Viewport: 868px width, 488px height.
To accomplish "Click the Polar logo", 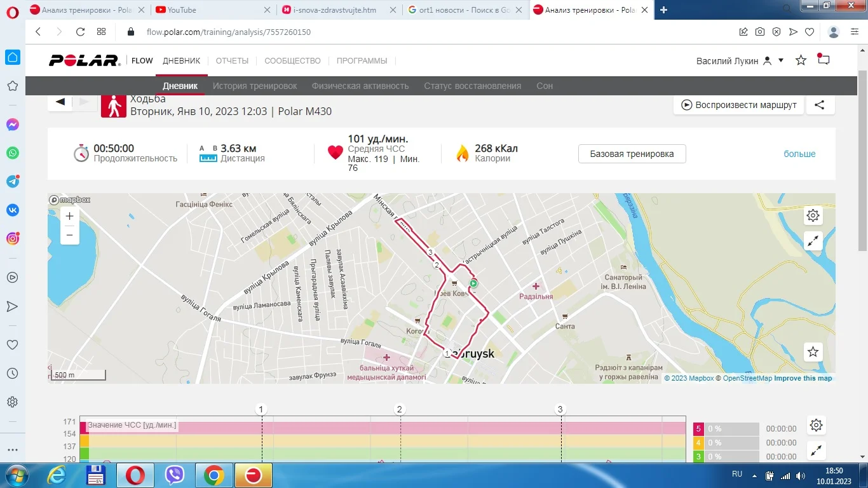I will [85, 60].
